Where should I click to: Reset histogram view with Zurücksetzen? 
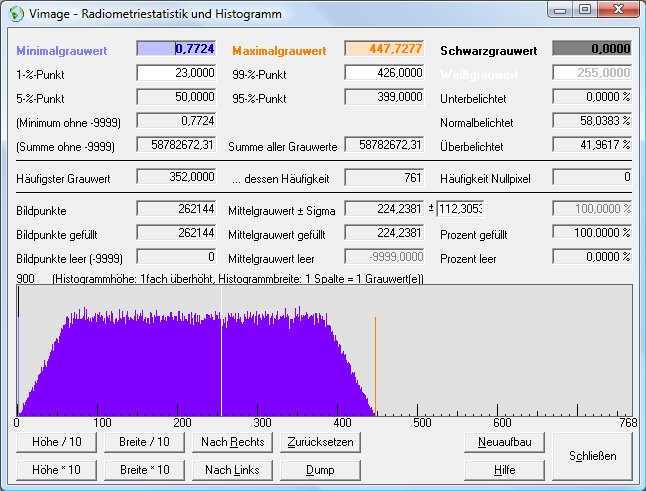click(319, 442)
